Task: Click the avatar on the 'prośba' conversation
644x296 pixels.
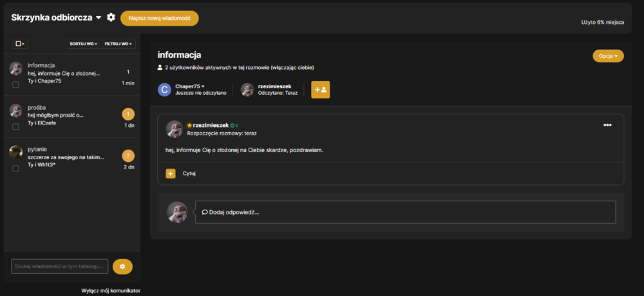Action: (15, 110)
